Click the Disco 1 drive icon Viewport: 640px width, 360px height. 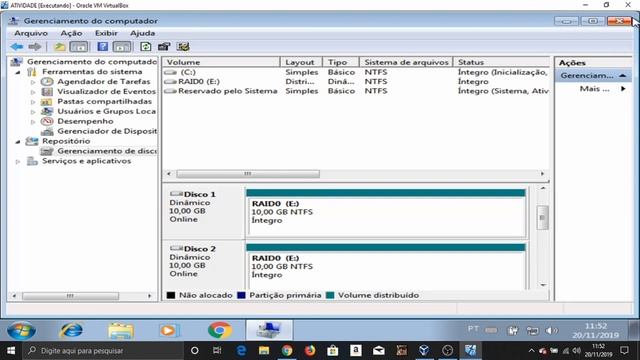click(x=176, y=194)
